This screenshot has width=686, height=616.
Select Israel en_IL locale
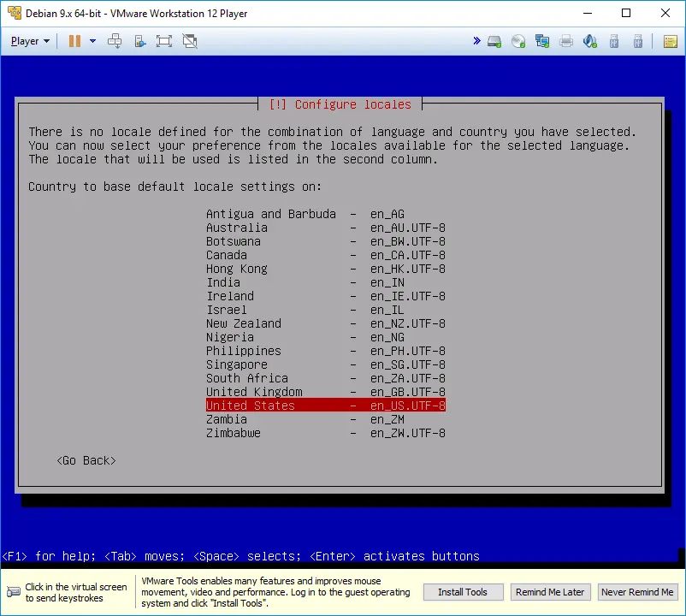point(326,310)
